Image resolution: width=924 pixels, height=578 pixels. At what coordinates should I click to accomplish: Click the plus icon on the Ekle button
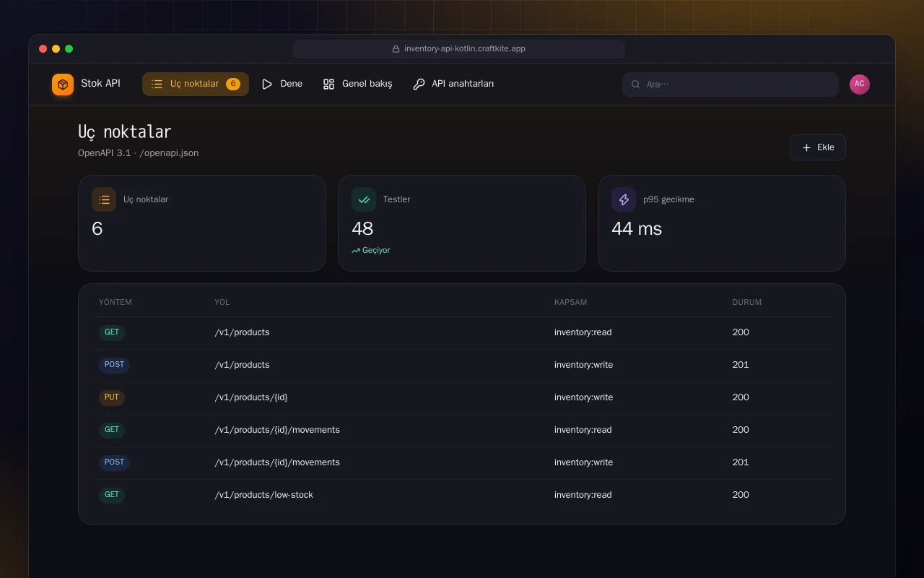pyautogui.click(x=807, y=147)
